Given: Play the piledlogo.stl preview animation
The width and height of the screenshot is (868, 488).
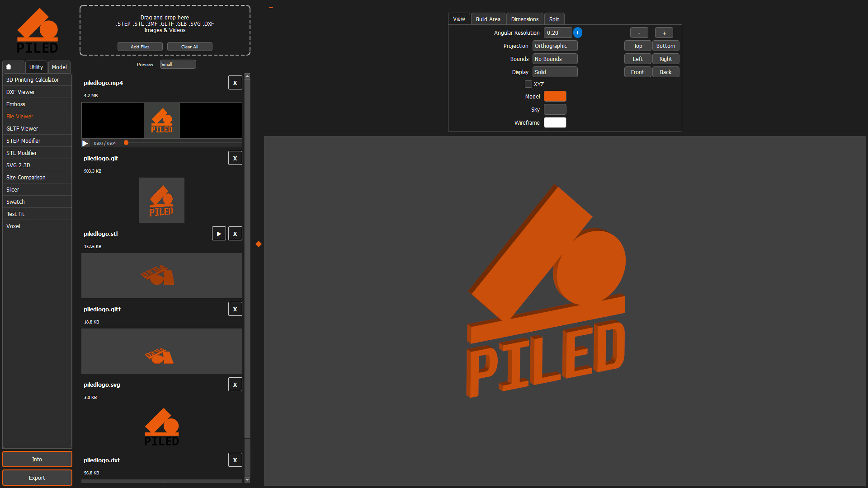Looking at the screenshot, I should click(219, 233).
